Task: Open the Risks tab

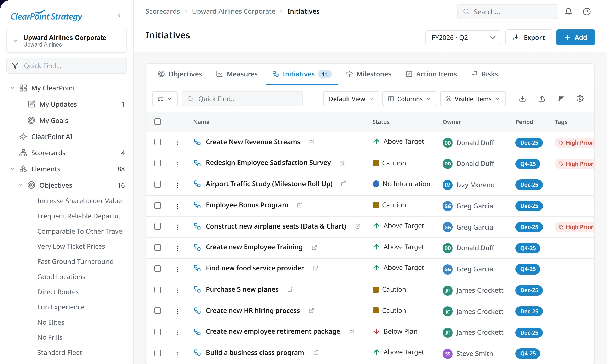Action: pyautogui.click(x=485, y=74)
